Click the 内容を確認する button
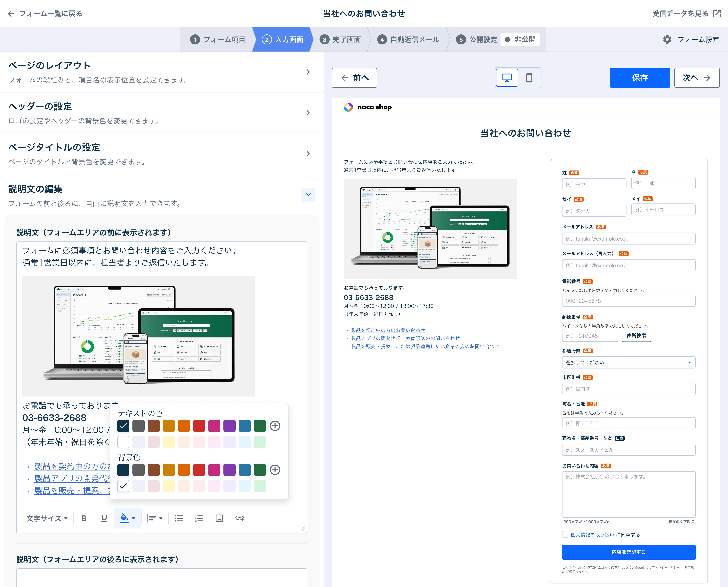 click(629, 552)
